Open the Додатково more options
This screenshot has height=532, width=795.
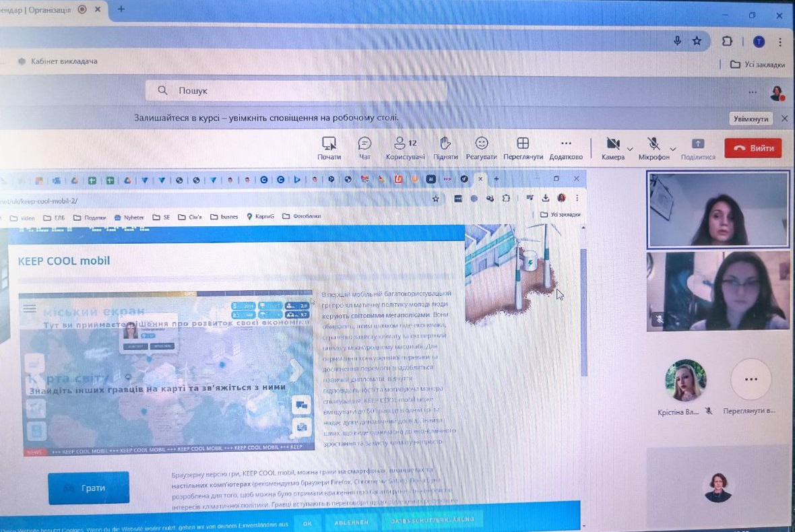(x=566, y=148)
